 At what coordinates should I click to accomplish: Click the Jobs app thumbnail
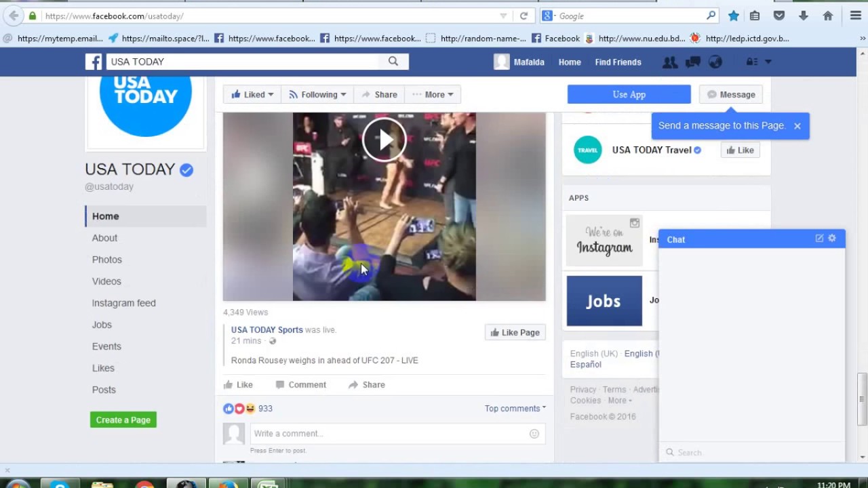point(604,301)
